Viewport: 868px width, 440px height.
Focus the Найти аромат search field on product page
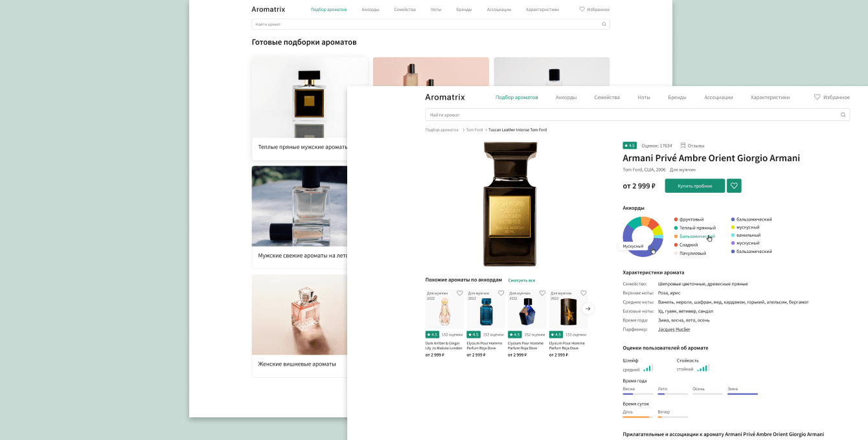click(x=637, y=115)
